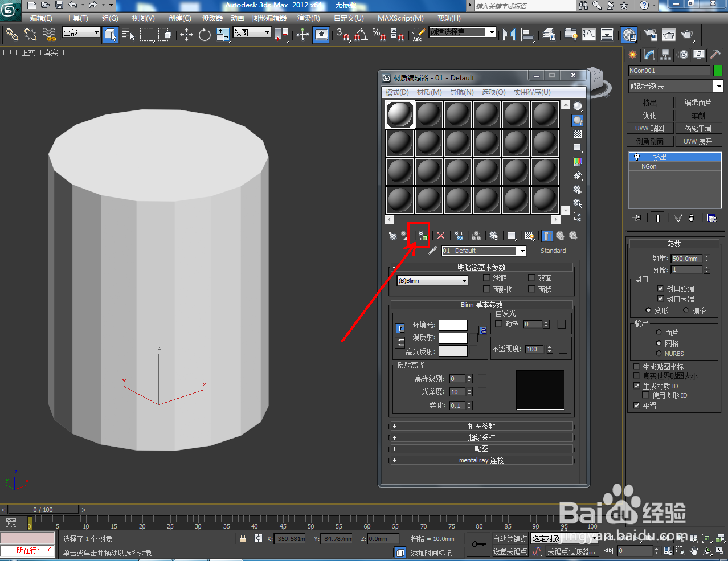Open 视图 reference coordinate dropdown

252,32
